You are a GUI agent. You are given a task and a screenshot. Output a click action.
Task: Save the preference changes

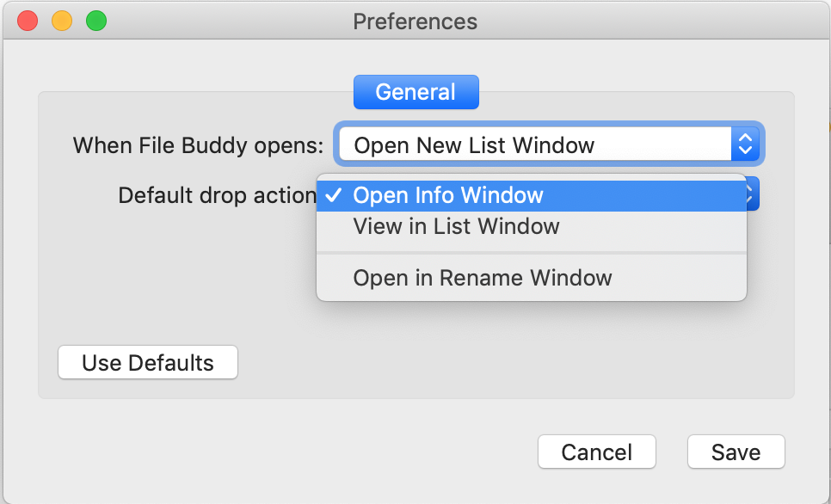tap(736, 451)
